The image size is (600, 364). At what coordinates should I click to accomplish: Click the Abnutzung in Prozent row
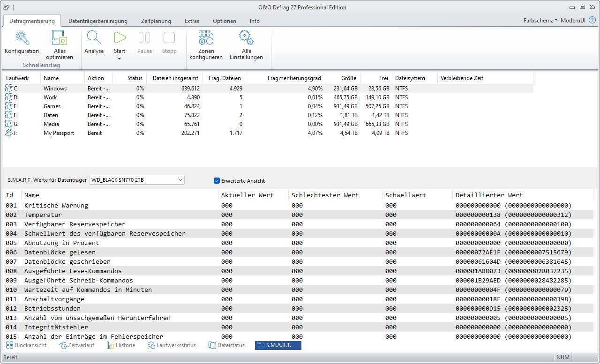coord(299,243)
